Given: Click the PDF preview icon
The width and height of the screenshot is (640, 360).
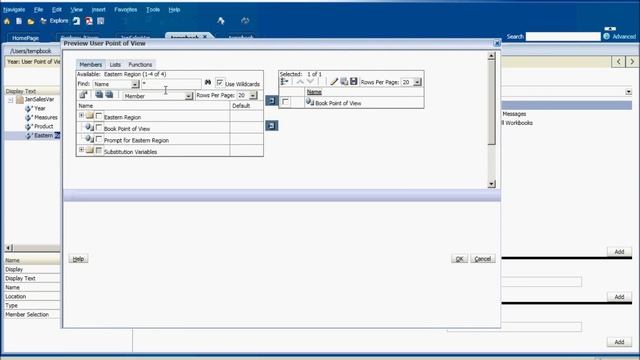Looking at the screenshot, I should (89, 21).
